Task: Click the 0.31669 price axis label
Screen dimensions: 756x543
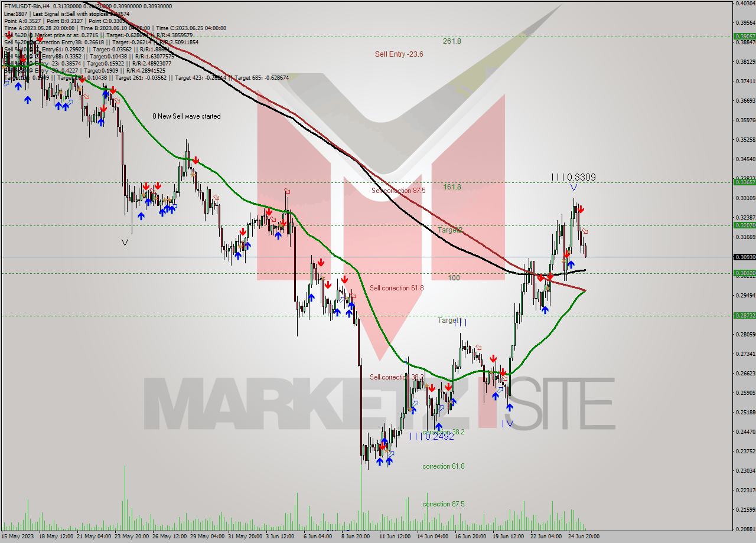Action: (x=745, y=237)
